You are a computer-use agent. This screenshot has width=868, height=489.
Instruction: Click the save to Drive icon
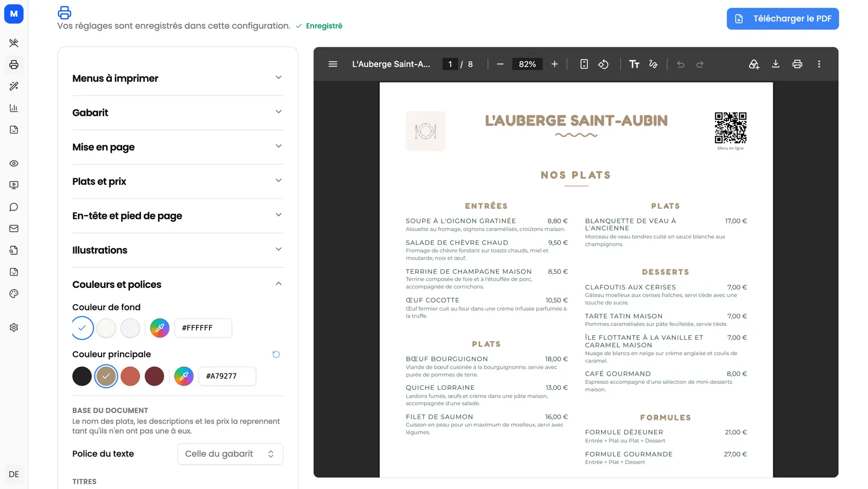pyautogui.click(x=754, y=64)
